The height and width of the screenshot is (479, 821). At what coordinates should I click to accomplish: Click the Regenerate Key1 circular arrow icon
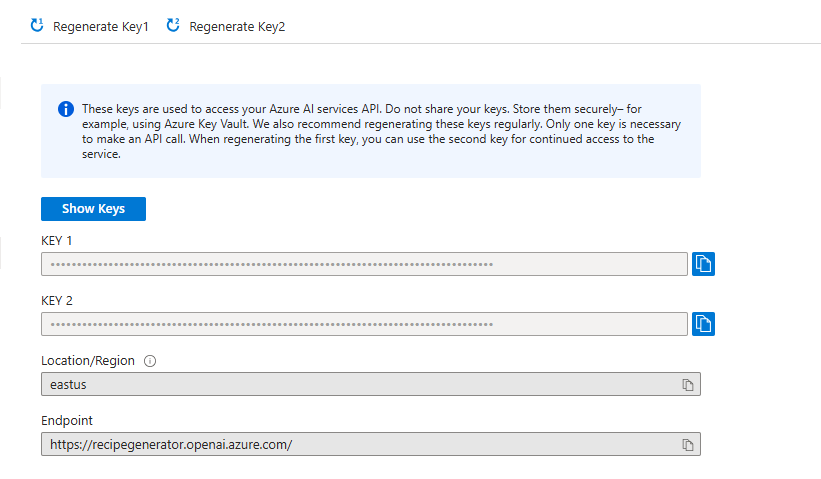coord(37,25)
